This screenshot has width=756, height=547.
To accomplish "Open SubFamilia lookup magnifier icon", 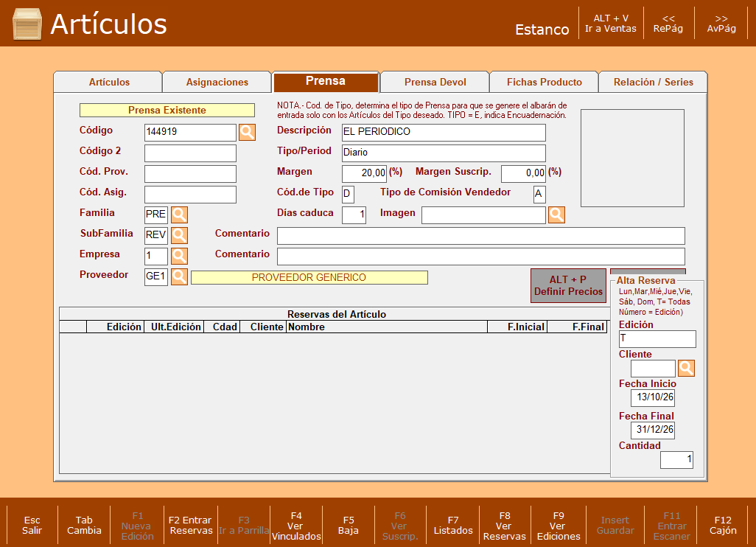I will pos(179,235).
